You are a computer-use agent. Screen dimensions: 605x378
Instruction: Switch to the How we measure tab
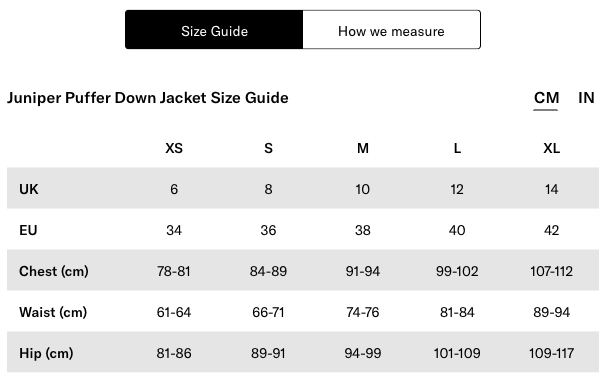click(x=392, y=30)
